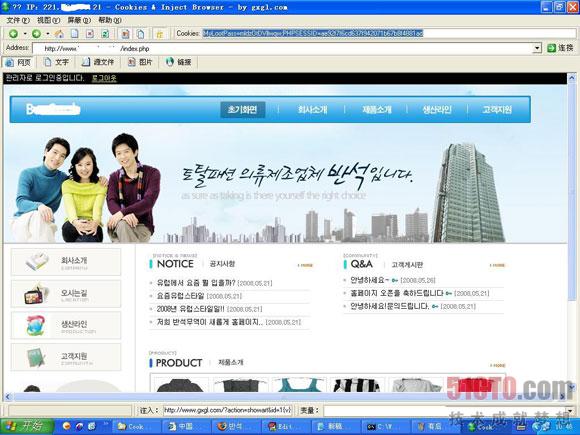The image size is (580, 435).
Task: Switch to the 文字 tab
Action: click(56, 62)
